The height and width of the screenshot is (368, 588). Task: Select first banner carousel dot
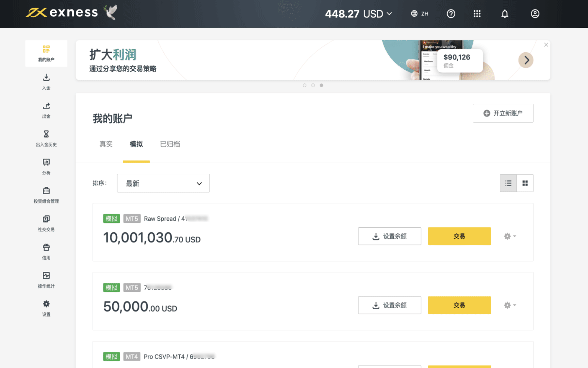(x=304, y=85)
